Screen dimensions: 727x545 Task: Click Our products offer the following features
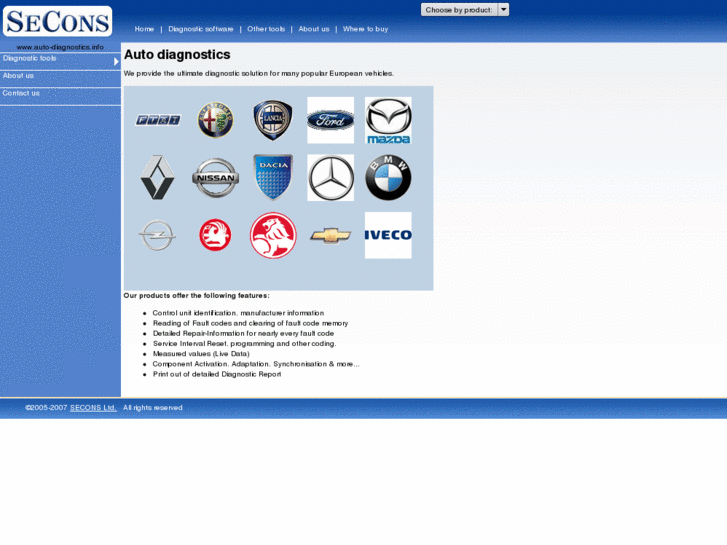[196, 295]
